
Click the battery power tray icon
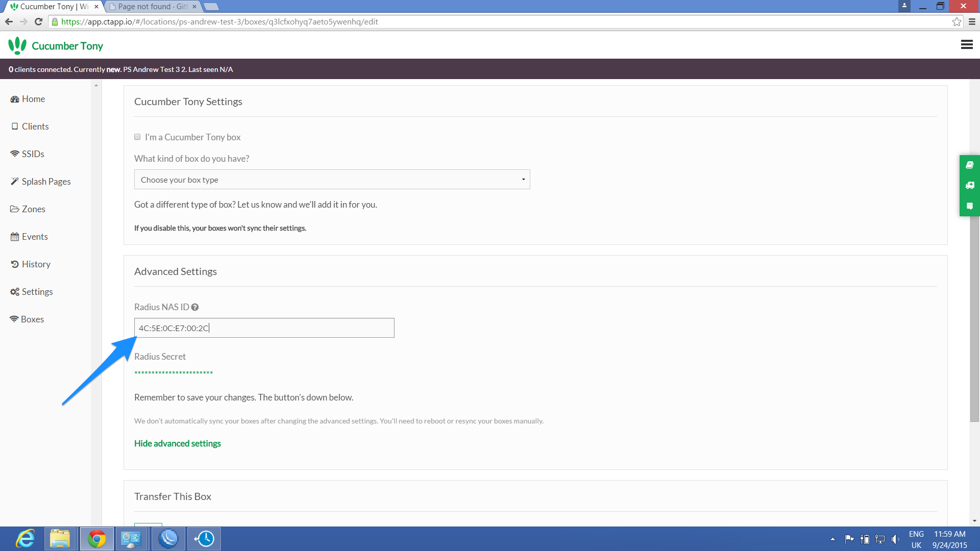[865, 539]
